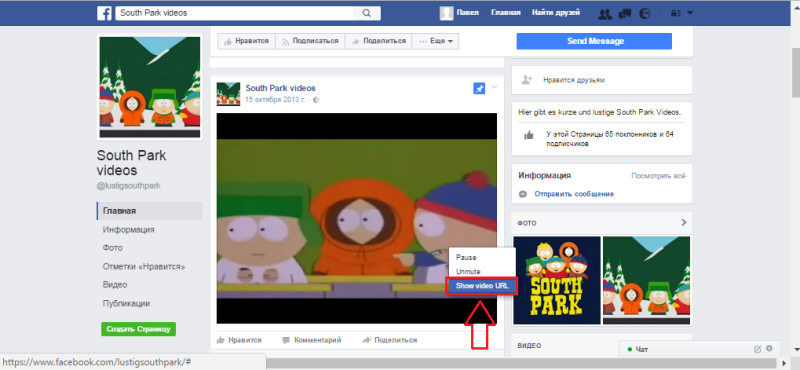Open notifications globe icon
Viewport: 800px width, 370px height.
pos(645,14)
